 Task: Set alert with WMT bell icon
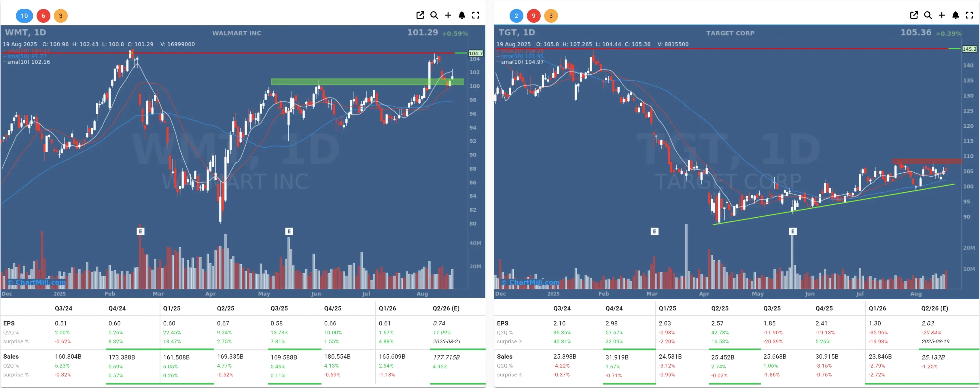click(x=462, y=15)
